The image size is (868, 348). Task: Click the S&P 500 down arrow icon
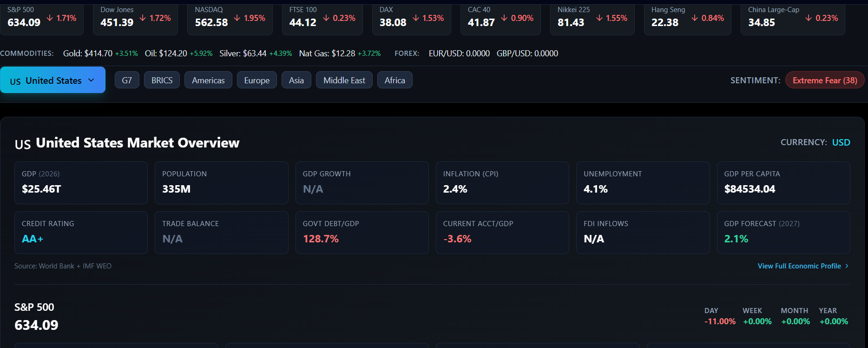(x=50, y=18)
